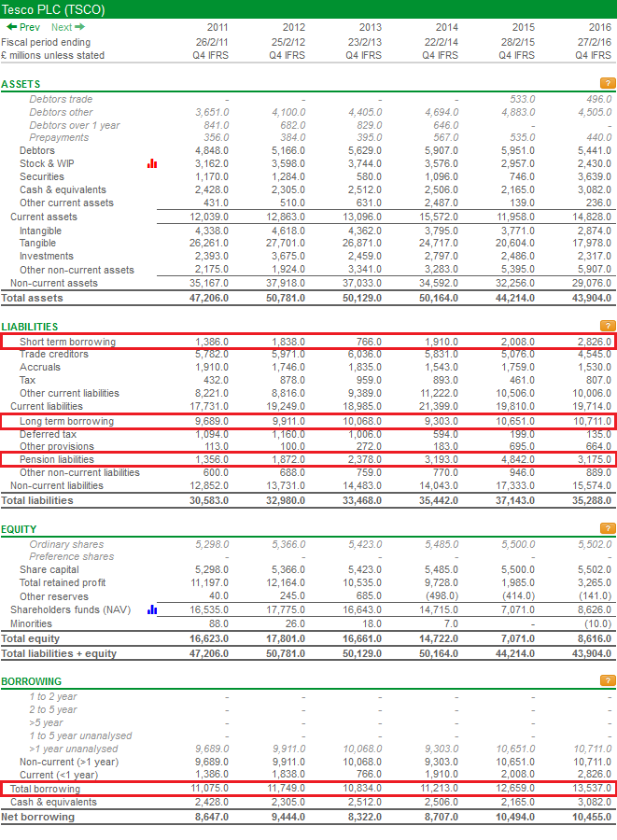Select the Preference shares row label
The height and width of the screenshot is (840, 617).
point(72,556)
